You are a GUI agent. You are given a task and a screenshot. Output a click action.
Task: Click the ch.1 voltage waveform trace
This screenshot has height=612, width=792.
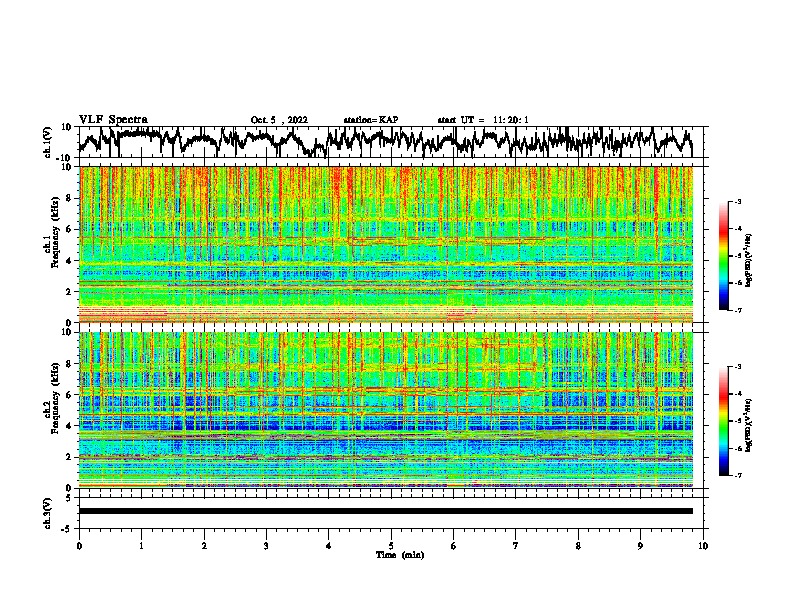[385, 142]
